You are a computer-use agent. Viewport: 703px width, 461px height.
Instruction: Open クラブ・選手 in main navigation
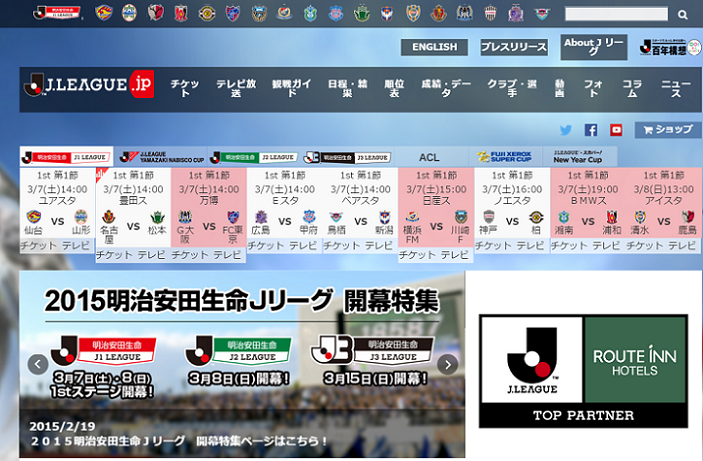click(x=512, y=88)
